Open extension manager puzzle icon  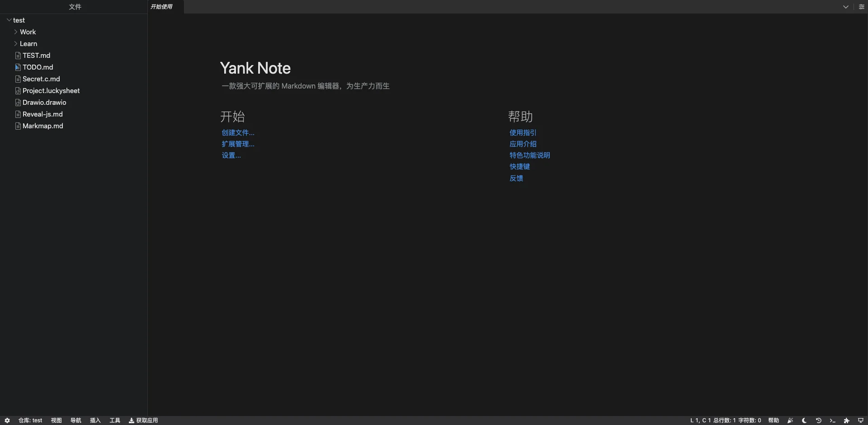847,420
